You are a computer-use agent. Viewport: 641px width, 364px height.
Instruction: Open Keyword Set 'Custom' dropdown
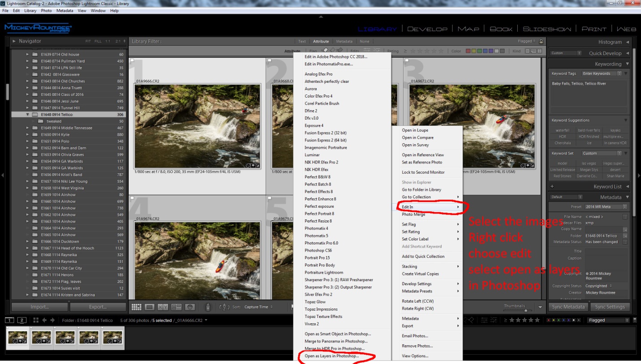click(602, 153)
